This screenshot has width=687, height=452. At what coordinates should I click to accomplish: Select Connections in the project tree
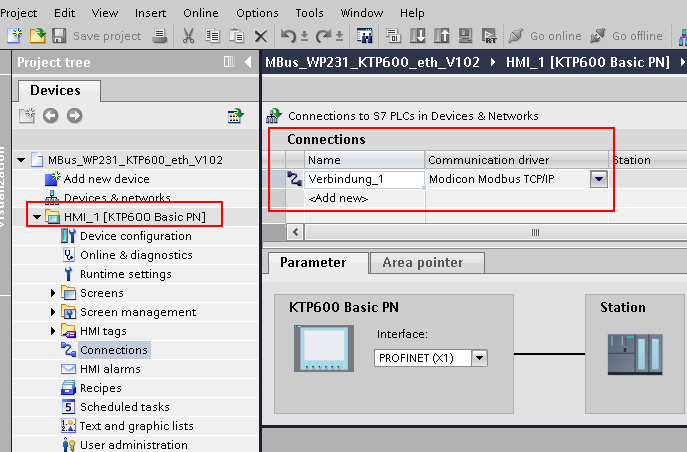click(x=114, y=350)
